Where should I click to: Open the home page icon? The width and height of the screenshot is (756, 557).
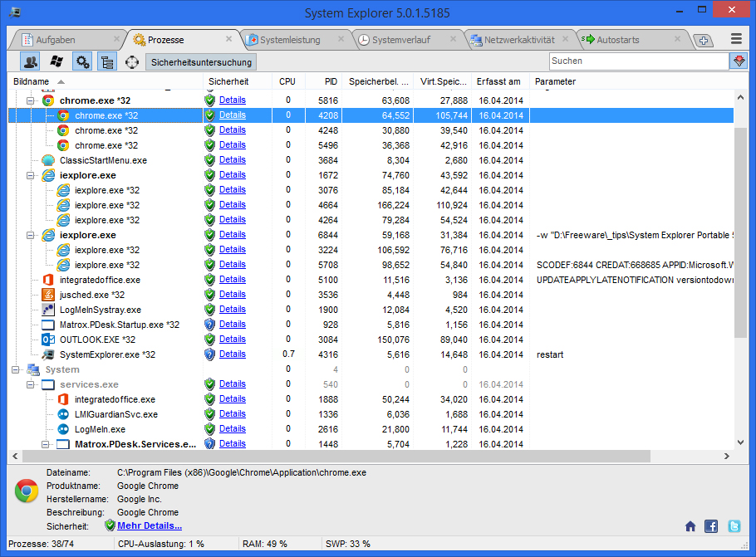[x=690, y=526]
